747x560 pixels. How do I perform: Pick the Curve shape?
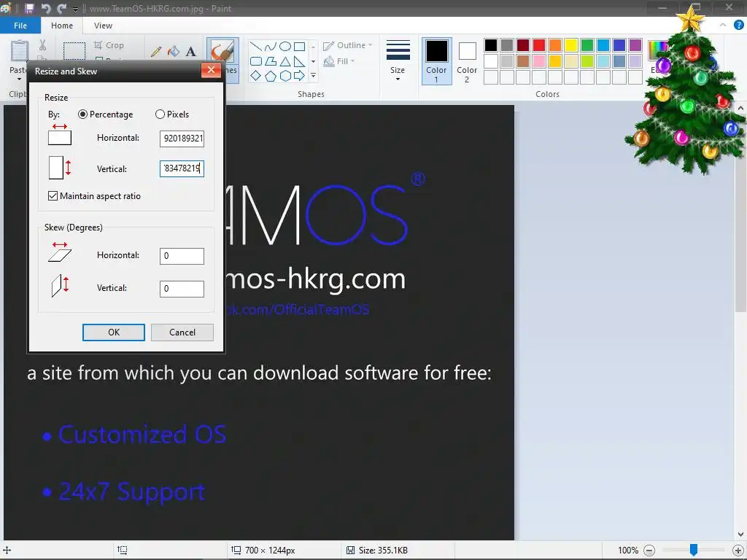point(271,46)
